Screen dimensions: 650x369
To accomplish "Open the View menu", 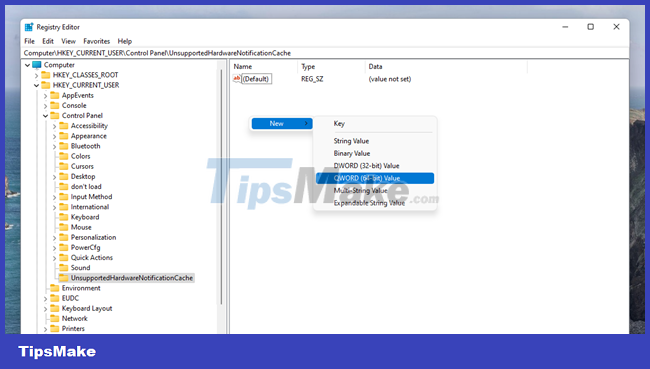I will (68, 41).
